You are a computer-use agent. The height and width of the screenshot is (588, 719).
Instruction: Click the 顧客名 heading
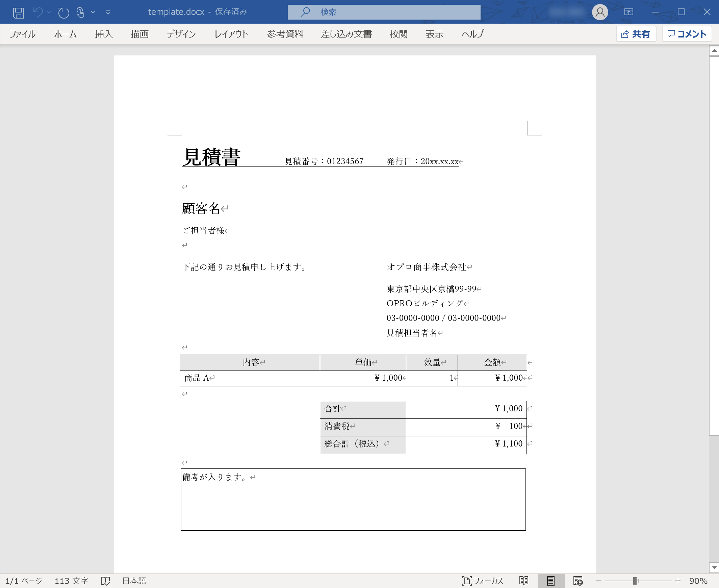coord(201,208)
